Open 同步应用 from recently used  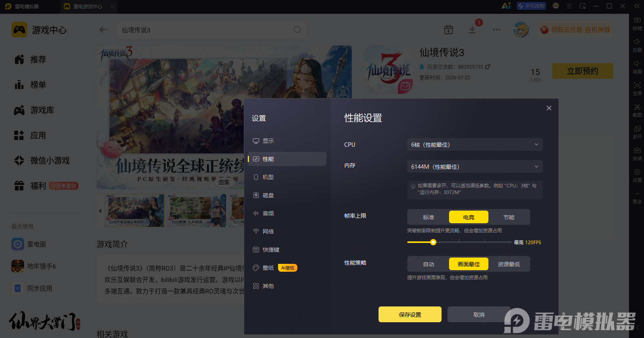[32, 288]
